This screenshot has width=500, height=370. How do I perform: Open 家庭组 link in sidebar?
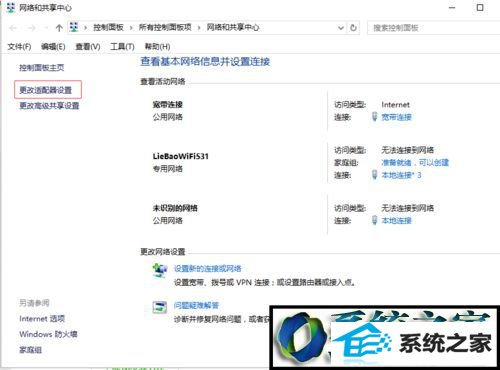click(30, 350)
